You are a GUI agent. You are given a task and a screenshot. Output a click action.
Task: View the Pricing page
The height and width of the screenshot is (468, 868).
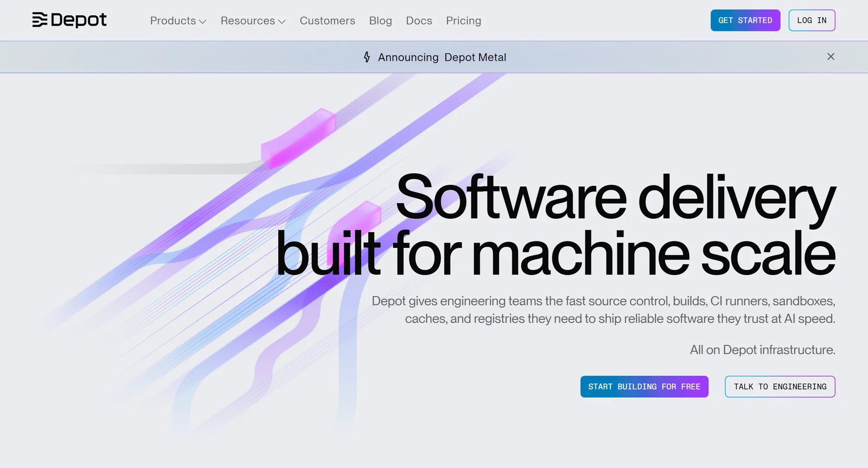click(x=464, y=20)
